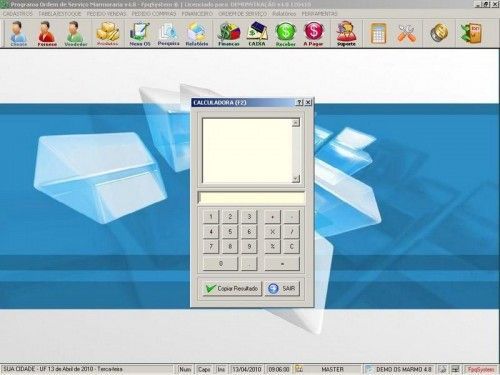This screenshot has width=500, height=375.
Task: Open the A Pagar pink dollar icon
Action: coord(313,33)
